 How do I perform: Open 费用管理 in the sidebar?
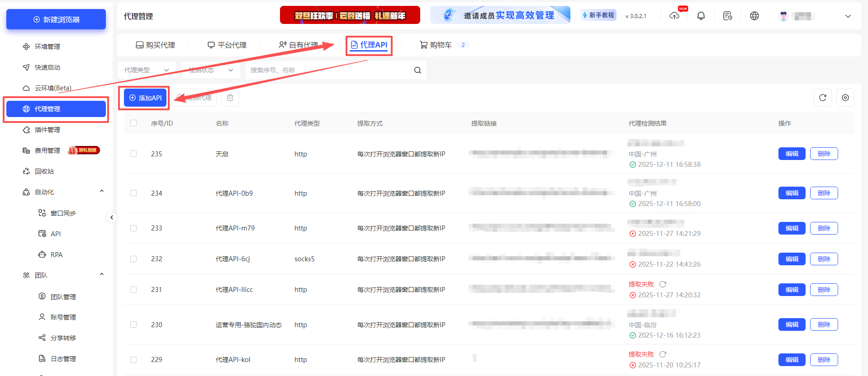point(47,150)
